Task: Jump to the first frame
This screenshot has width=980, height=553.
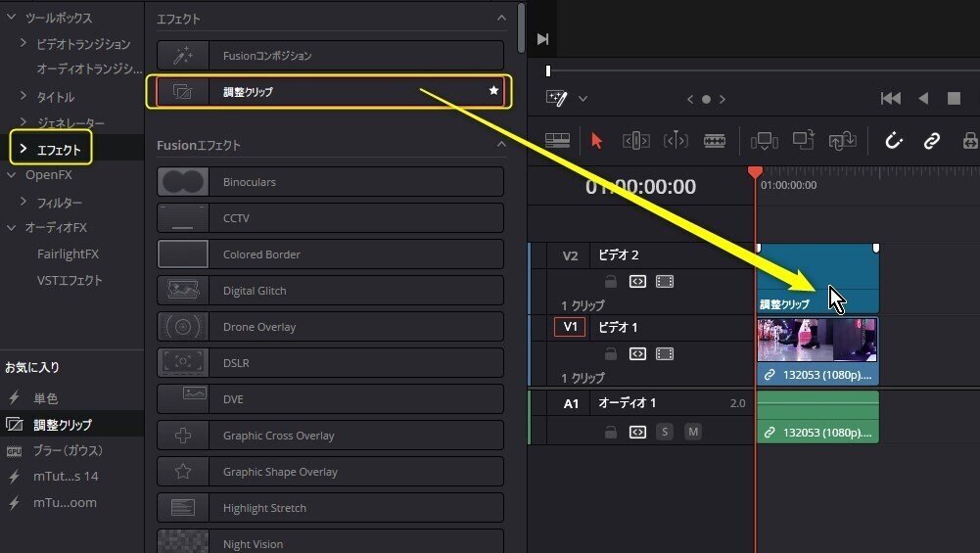Action: point(891,98)
